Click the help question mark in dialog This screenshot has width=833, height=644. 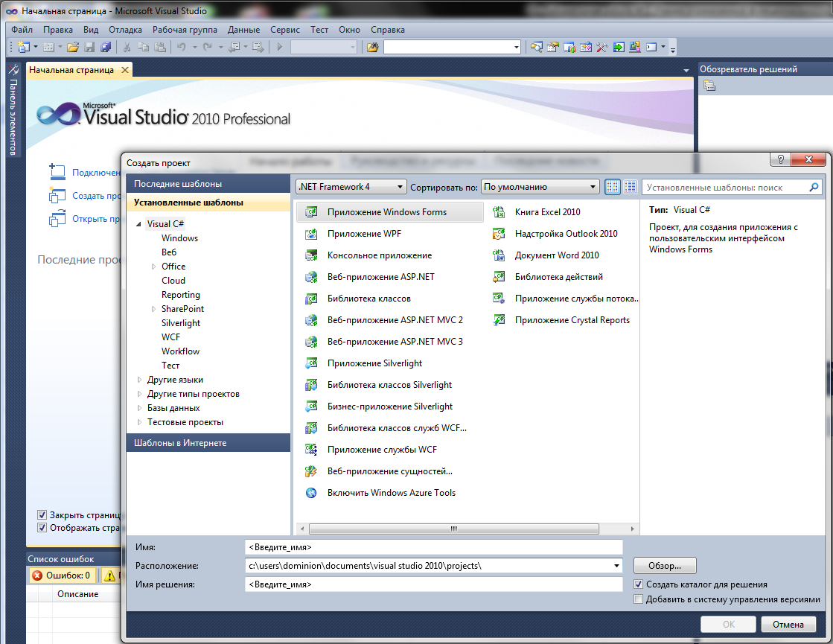point(780,159)
